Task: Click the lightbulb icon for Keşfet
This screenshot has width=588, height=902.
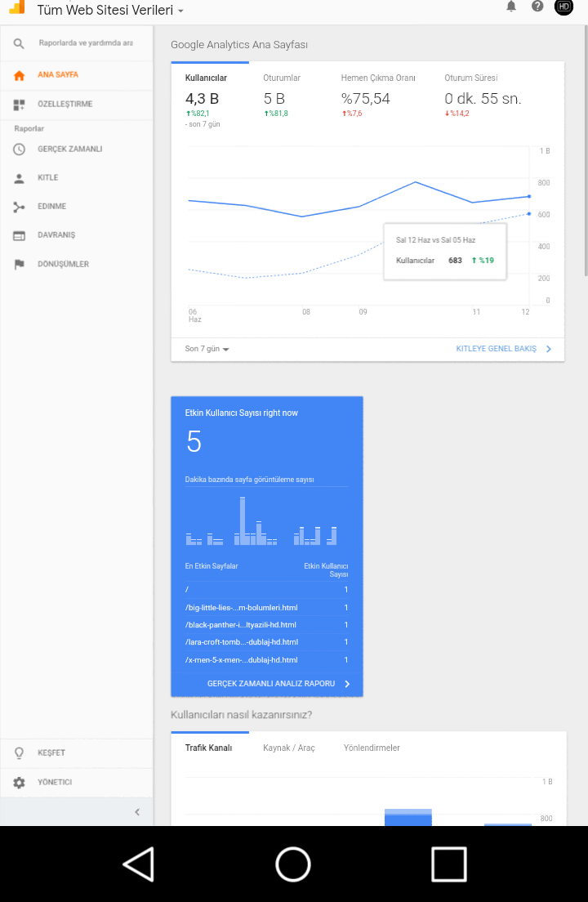Action: 19,753
